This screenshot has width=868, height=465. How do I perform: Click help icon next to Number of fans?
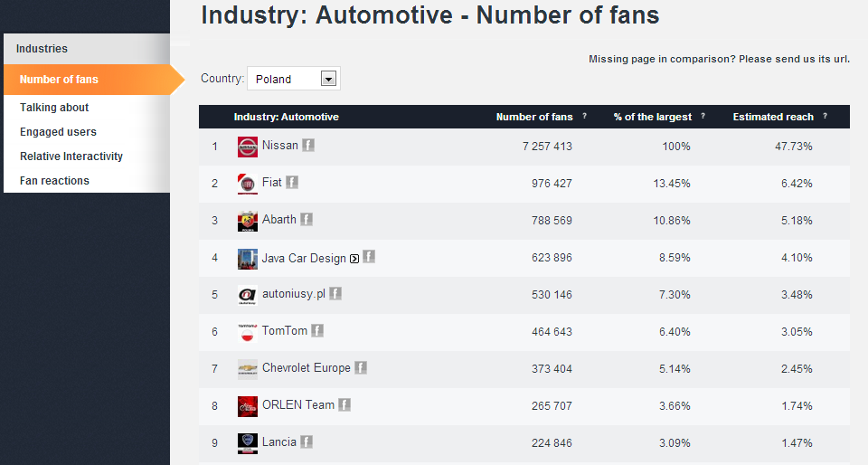pos(584,117)
